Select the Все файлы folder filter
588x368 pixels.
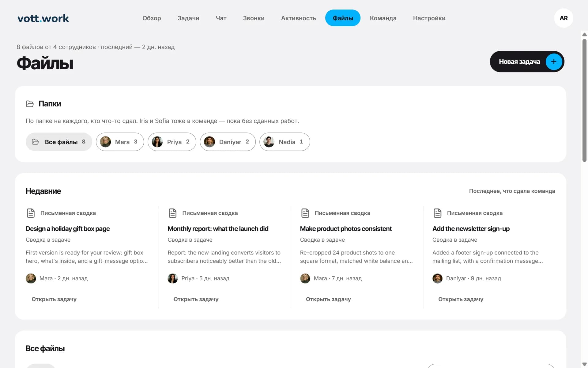click(x=59, y=142)
